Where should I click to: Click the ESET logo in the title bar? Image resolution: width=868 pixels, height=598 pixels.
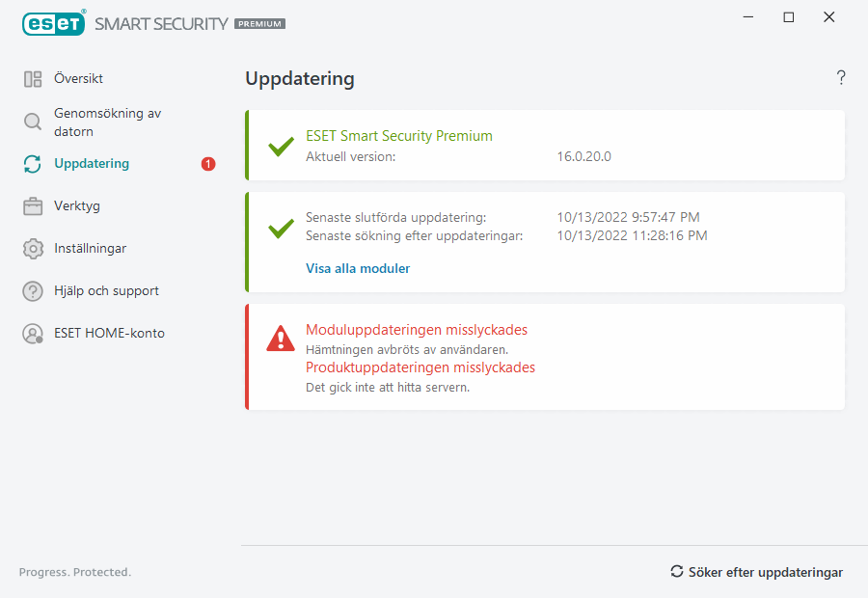click(53, 23)
